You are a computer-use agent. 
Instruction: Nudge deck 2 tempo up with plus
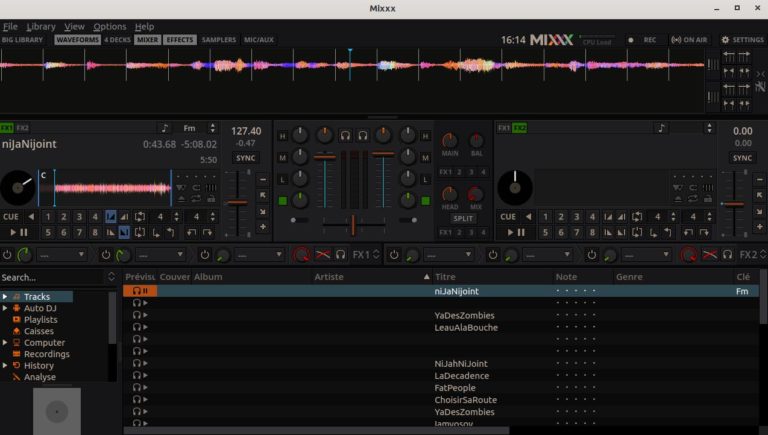(x=760, y=227)
